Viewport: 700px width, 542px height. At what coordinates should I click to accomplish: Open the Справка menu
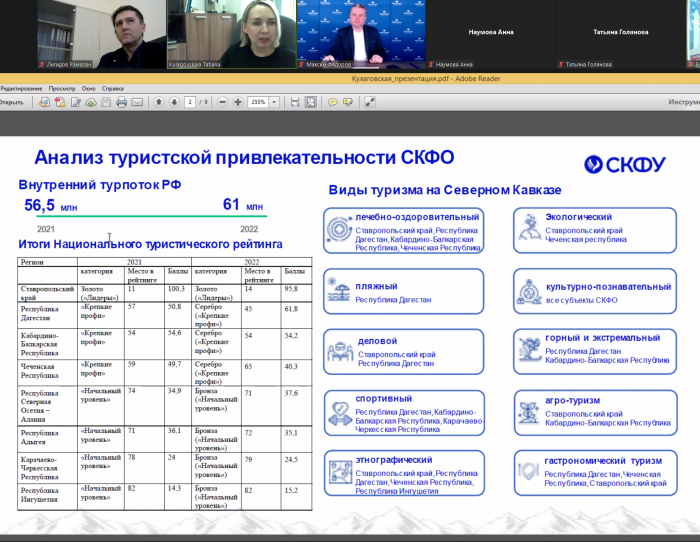(x=113, y=88)
